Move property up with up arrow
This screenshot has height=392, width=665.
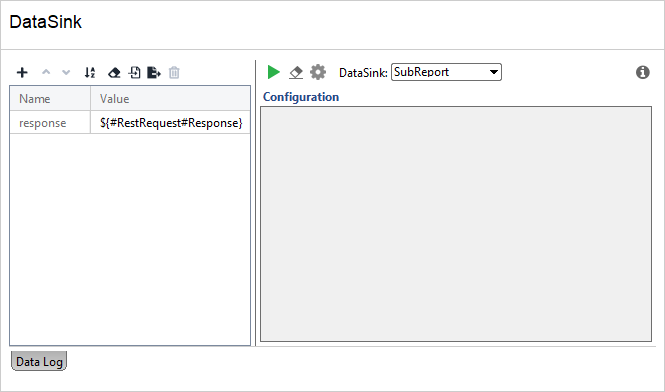[46, 72]
